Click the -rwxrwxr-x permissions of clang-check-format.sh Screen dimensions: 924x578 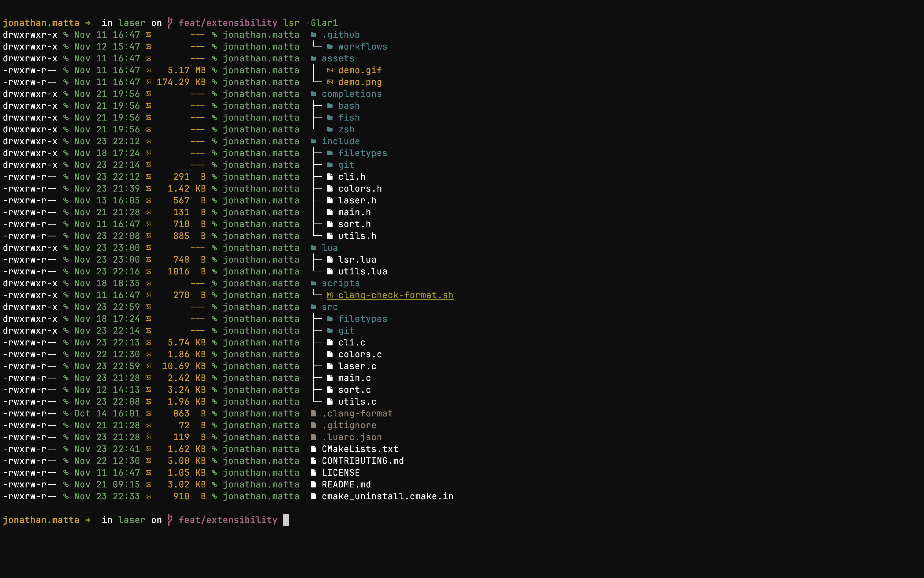(x=30, y=295)
